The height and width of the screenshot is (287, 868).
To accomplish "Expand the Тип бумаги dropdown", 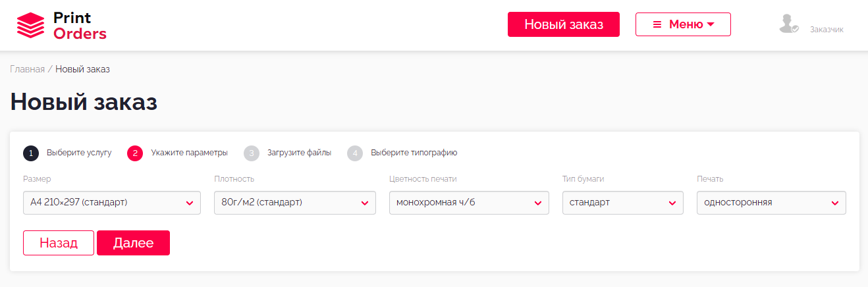I will click(x=622, y=203).
